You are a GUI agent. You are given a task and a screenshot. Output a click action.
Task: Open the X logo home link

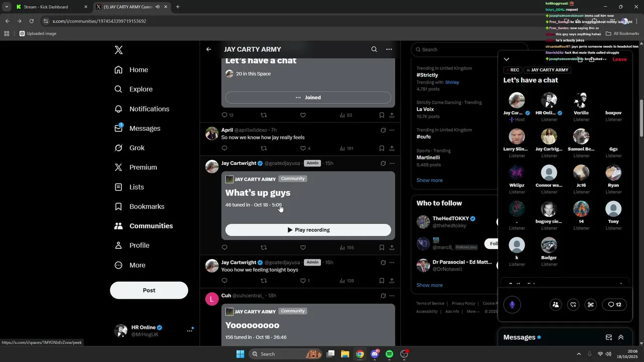[119, 50]
